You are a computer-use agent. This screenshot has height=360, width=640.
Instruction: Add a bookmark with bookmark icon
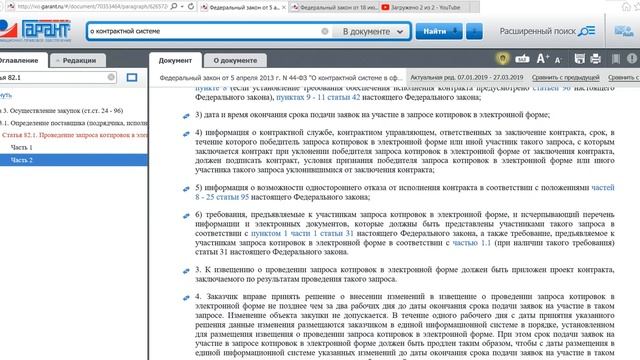coord(616,59)
